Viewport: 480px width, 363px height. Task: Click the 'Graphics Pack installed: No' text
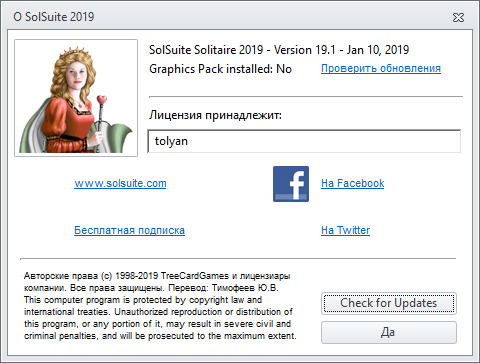(x=220, y=69)
